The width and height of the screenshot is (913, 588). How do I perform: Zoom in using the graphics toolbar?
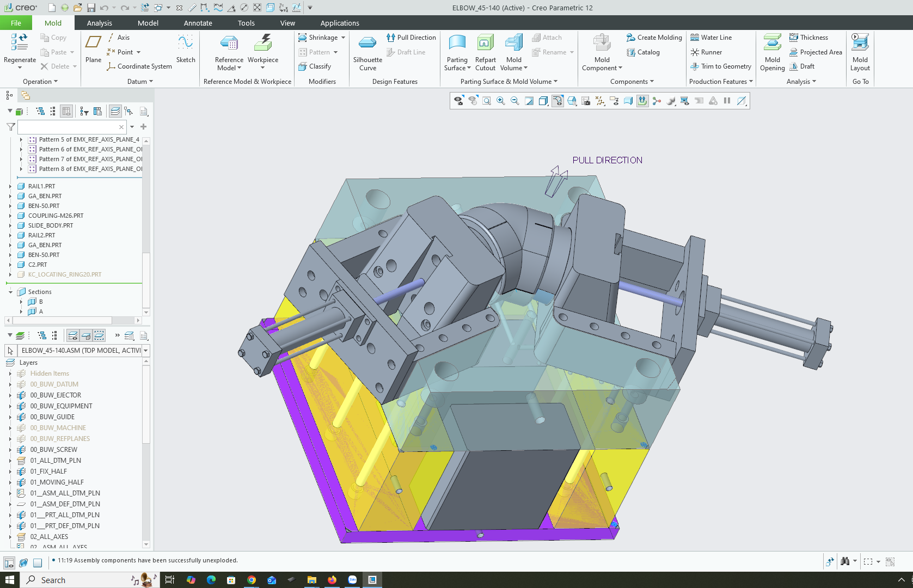coord(500,101)
